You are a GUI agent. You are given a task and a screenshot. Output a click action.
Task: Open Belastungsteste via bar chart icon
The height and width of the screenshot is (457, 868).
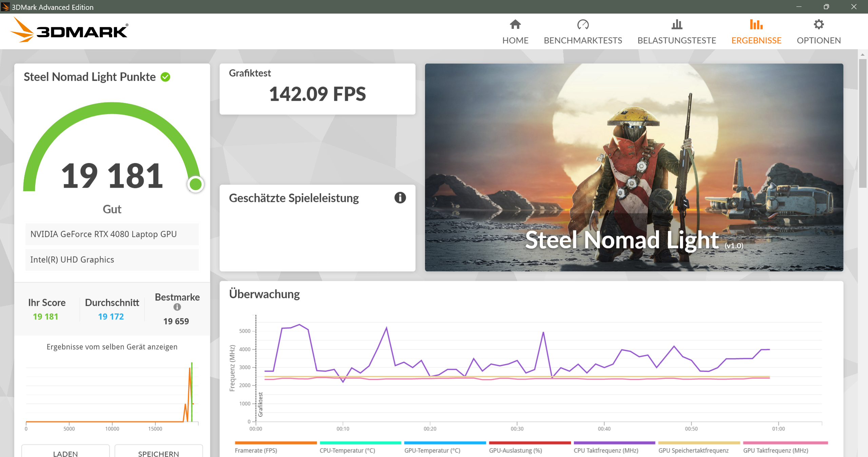point(677,24)
